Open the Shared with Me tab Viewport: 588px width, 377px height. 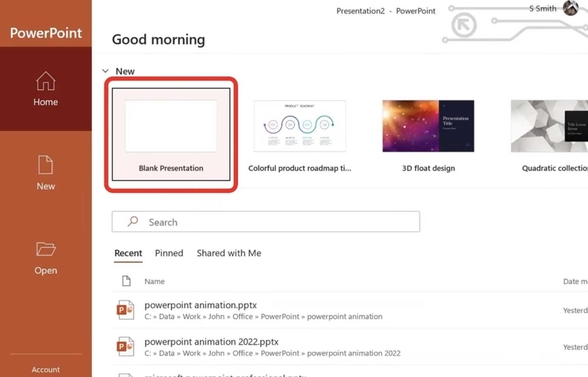tap(229, 253)
